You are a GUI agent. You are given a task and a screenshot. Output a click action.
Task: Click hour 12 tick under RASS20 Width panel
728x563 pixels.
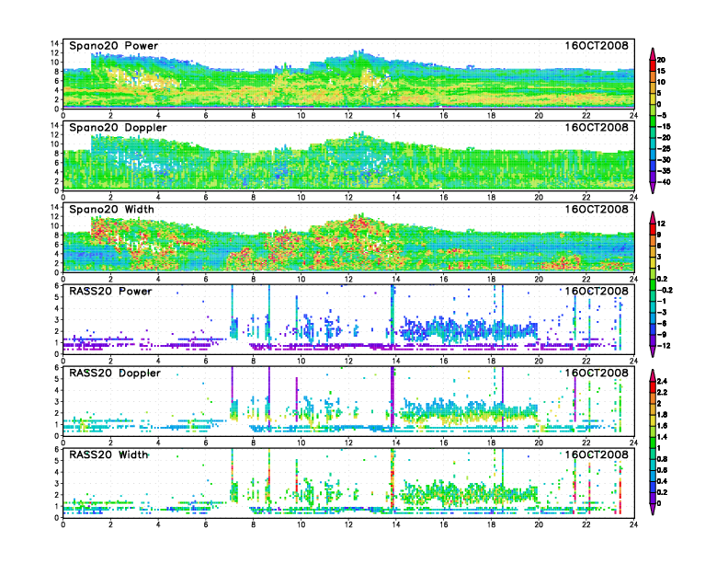point(348,524)
